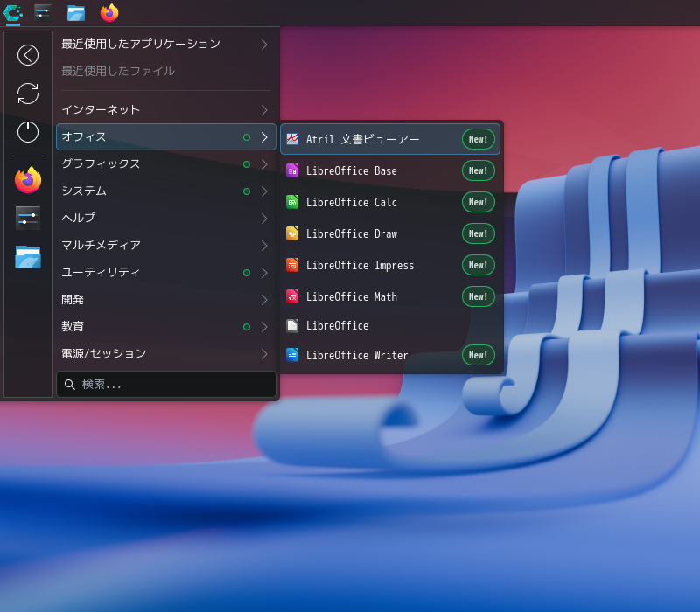
Task: Open file manager from menu sidebar favorites
Action: 28,256
